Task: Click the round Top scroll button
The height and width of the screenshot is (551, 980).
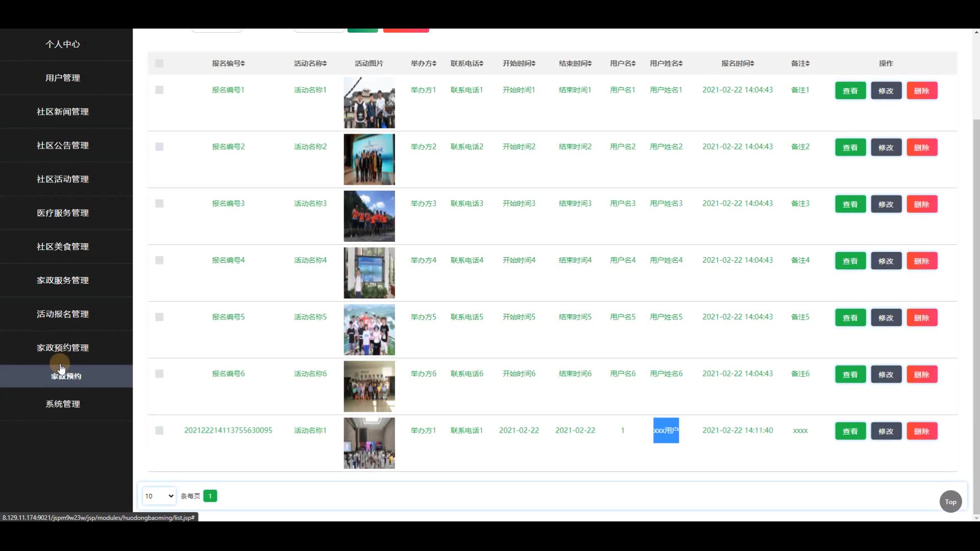Action: [950, 502]
